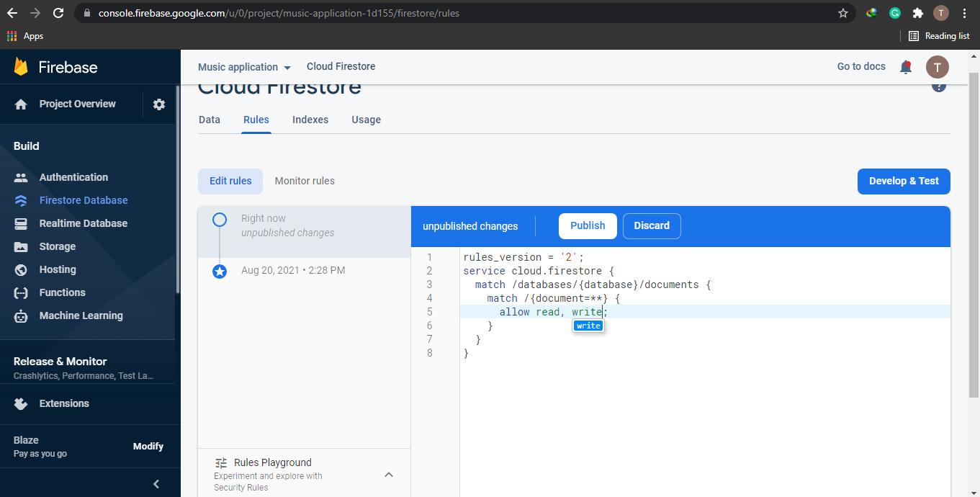Click the Extensions puzzle icon in sidebar
The width and height of the screenshot is (980, 497).
click(x=21, y=403)
